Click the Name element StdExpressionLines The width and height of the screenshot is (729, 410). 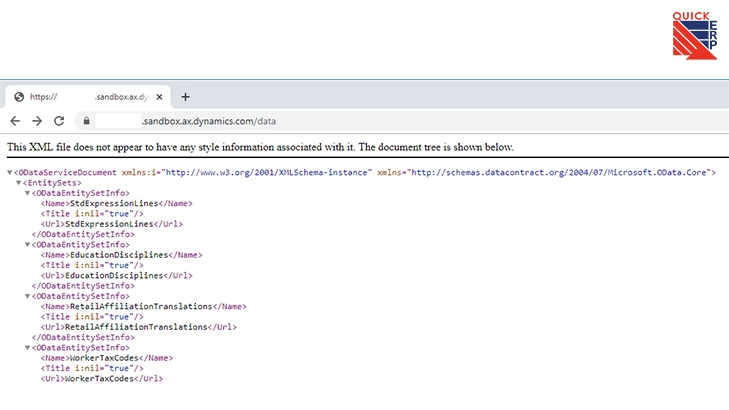coord(116,203)
